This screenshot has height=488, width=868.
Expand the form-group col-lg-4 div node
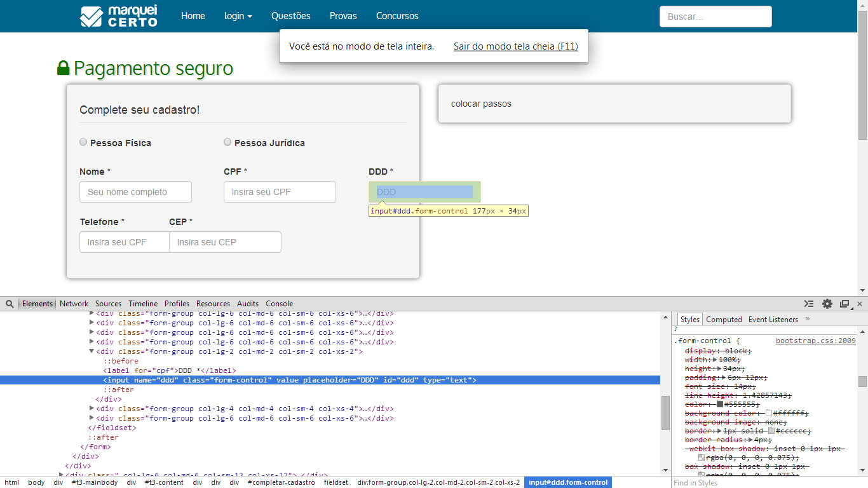coord(92,409)
